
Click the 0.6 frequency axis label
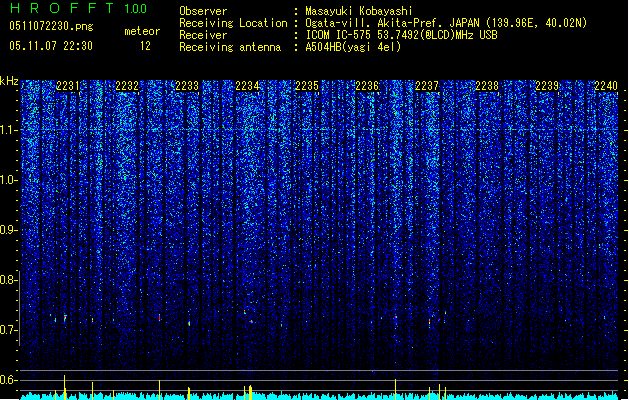(x=9, y=380)
